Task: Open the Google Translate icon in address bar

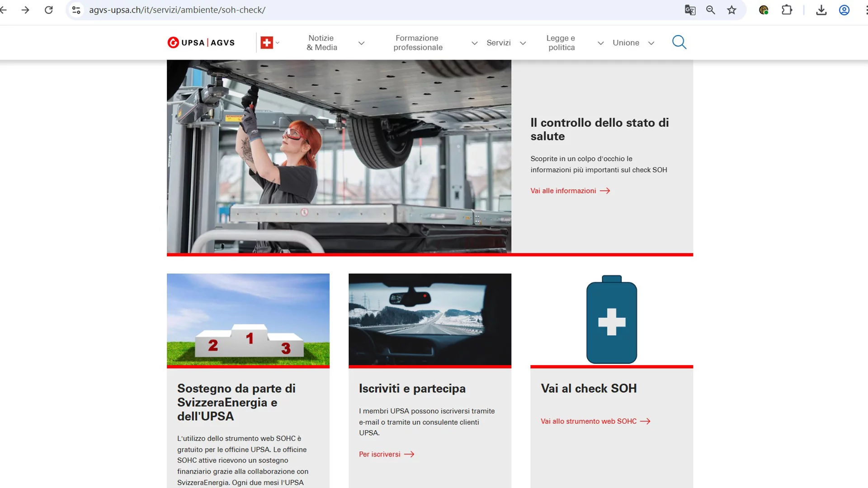Action: (690, 10)
